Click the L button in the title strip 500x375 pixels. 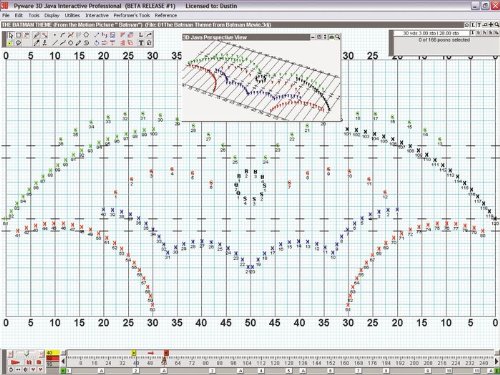pyautogui.click(x=473, y=25)
